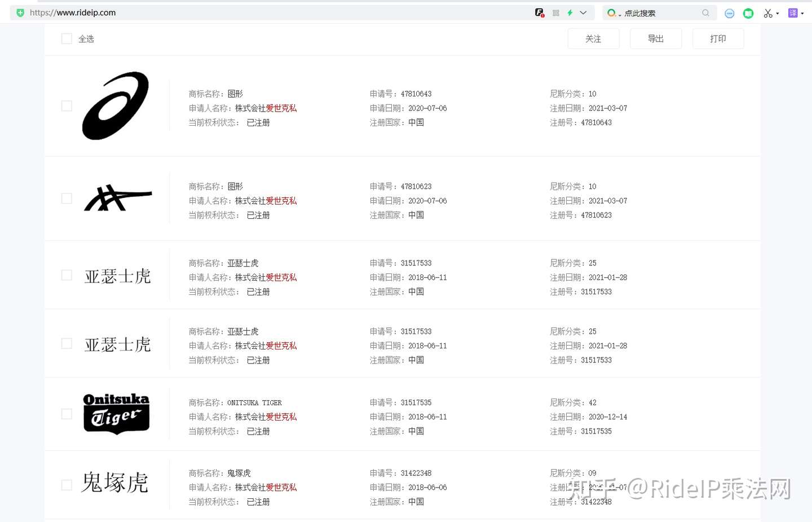Check the box for trademark 47810623

point(67,198)
